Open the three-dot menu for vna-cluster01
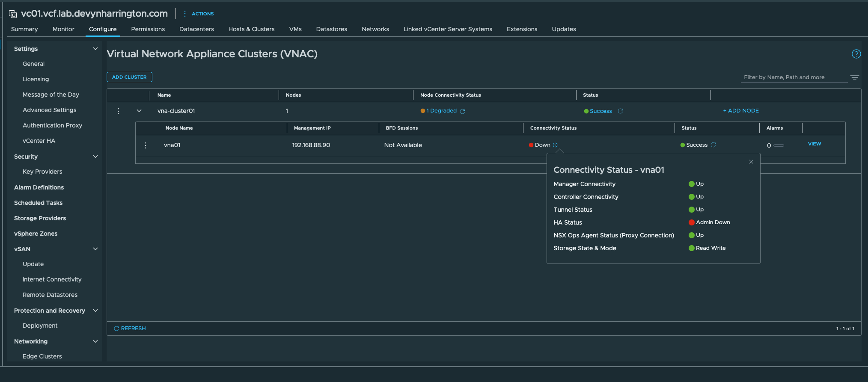The image size is (868, 382). pyautogui.click(x=119, y=111)
